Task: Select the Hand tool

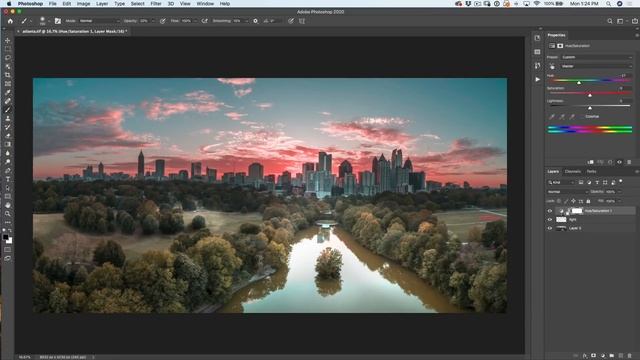Action: coord(8,205)
